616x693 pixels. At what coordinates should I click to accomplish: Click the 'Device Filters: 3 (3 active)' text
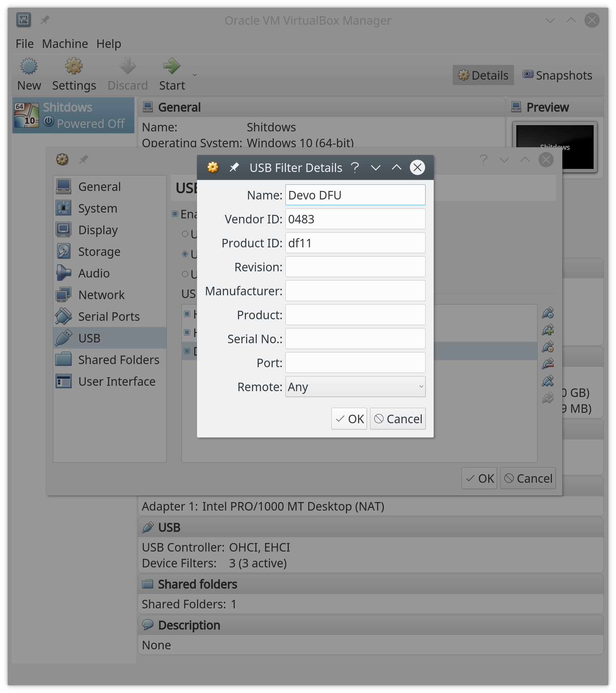[x=214, y=563]
